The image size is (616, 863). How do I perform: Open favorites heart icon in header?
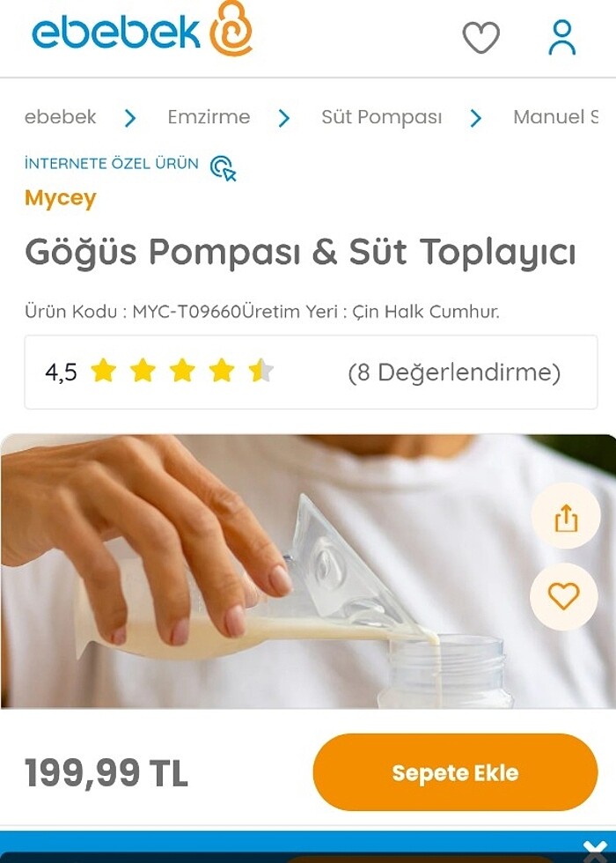481,37
